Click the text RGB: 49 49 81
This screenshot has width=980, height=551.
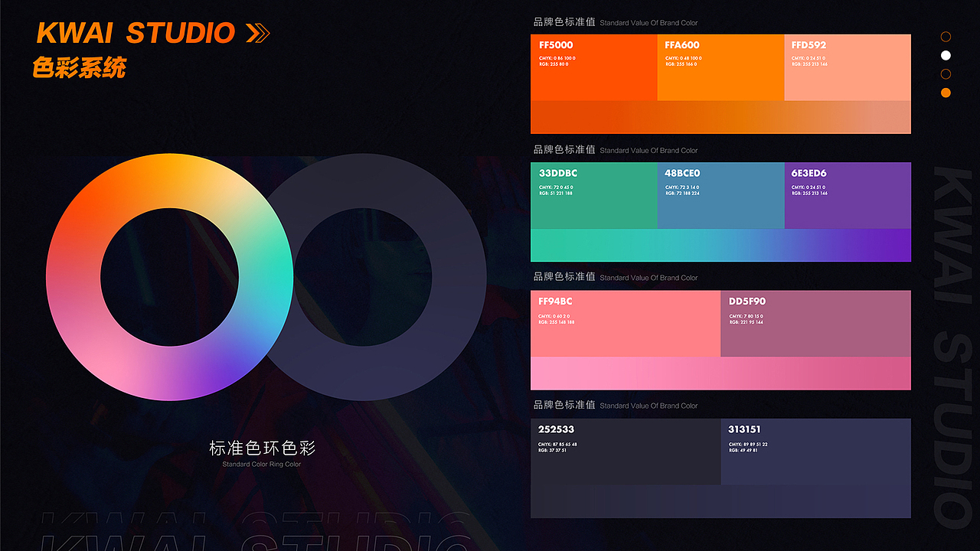(x=743, y=451)
